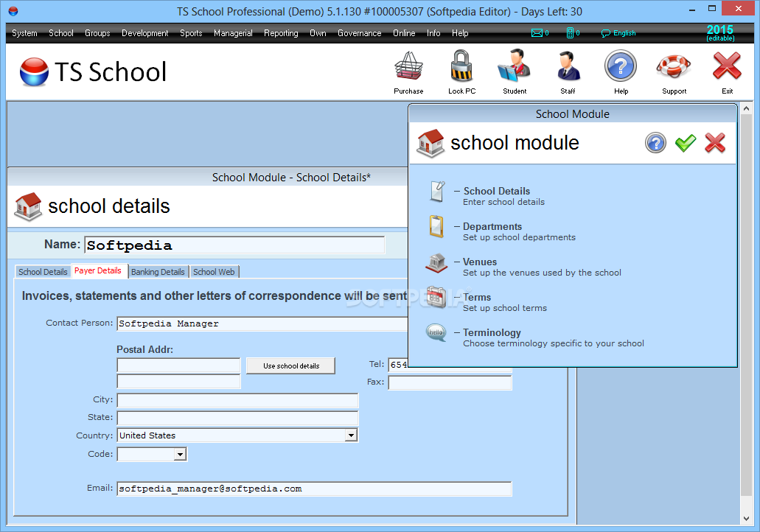Click the school module help icon

coord(655,144)
